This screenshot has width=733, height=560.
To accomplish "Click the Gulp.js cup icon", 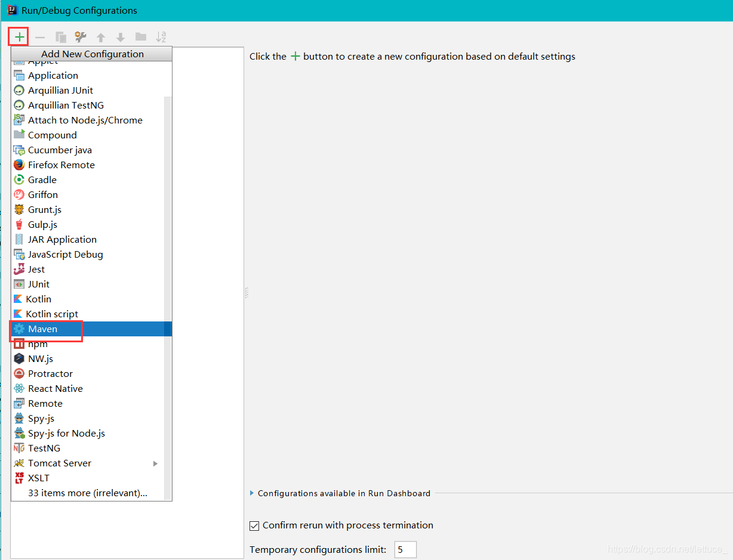I will tap(19, 225).
